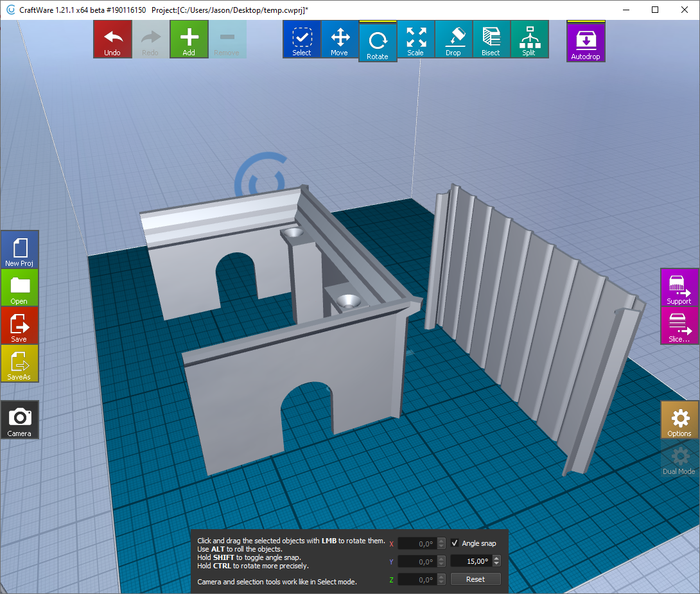Click the Drop tool
Image resolution: width=700 pixels, height=594 pixels.
[x=453, y=39]
